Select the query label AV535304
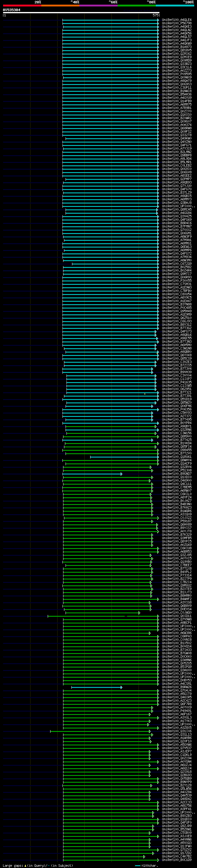This screenshot has width=197, height=868. pyautogui.click(x=11, y=10)
